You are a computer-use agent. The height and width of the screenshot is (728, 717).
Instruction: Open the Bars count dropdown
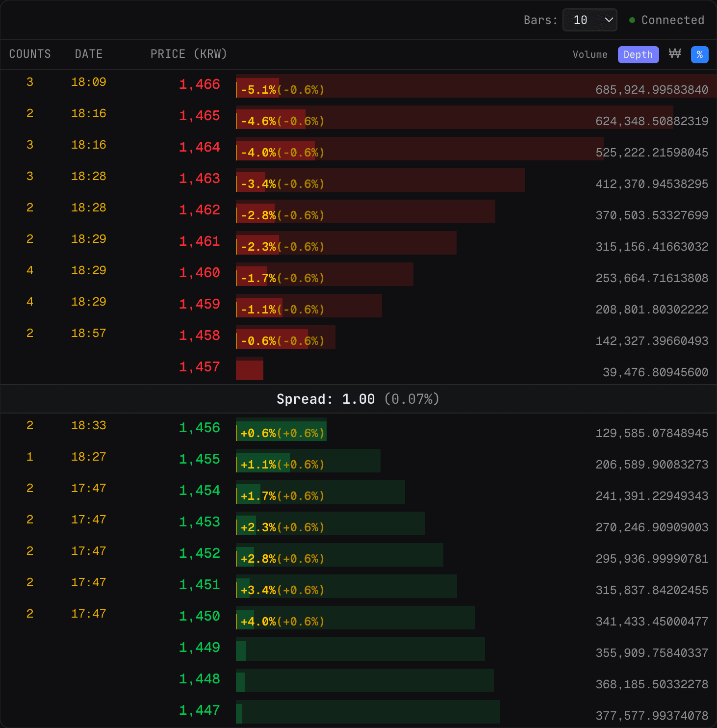(x=590, y=20)
